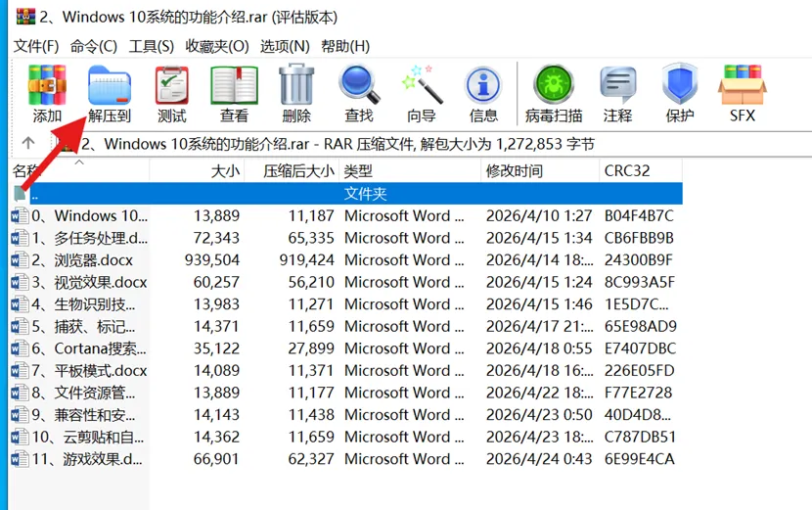Viewport: 812px width, 510px height.
Task: Select file 7、平板模式.docx
Action: 346,371
